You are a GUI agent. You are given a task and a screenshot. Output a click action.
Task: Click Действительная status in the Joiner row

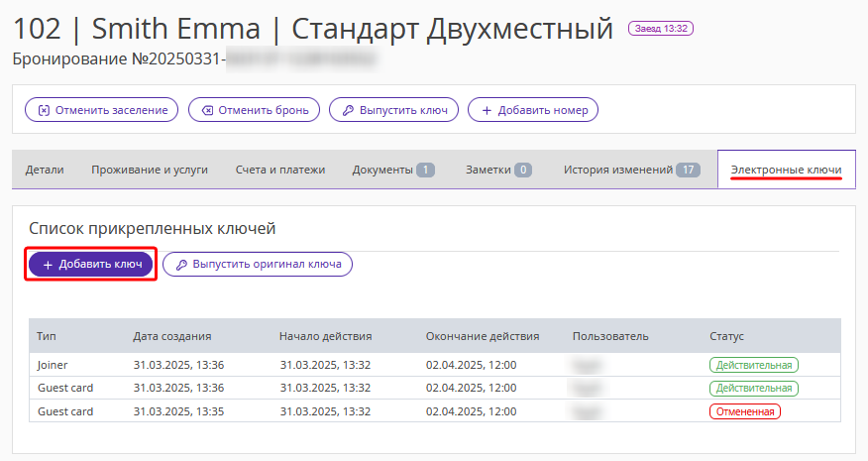tap(753, 365)
